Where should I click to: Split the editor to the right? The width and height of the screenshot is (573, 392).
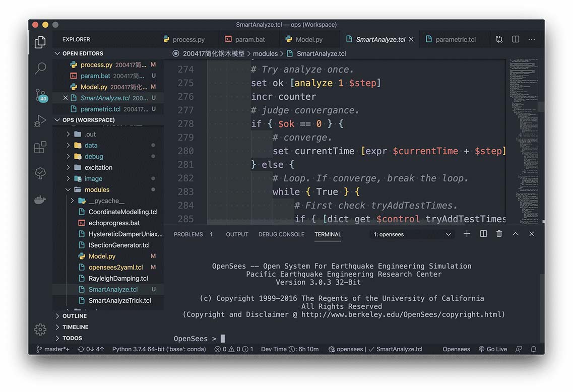point(516,39)
